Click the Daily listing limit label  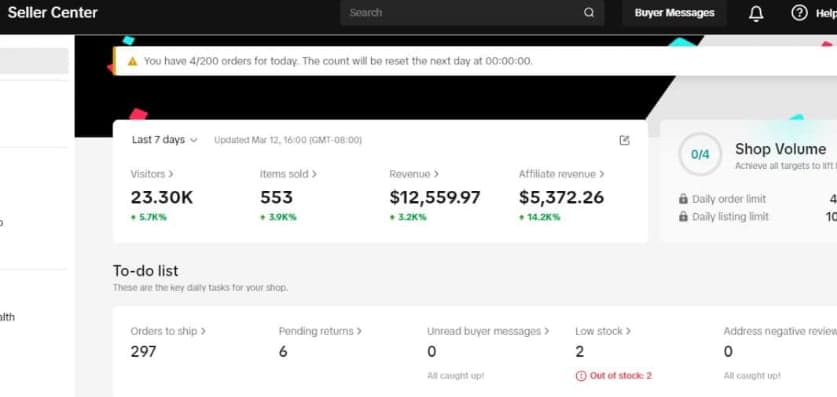click(x=730, y=217)
